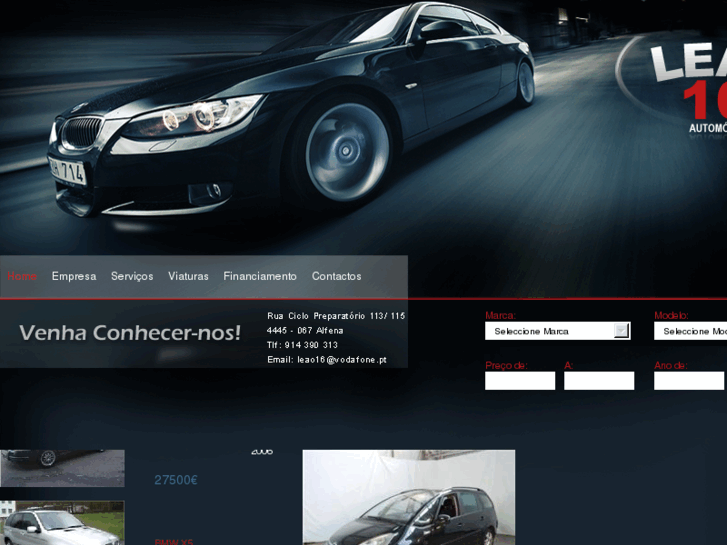Focus the Ano de input field

tap(689, 381)
